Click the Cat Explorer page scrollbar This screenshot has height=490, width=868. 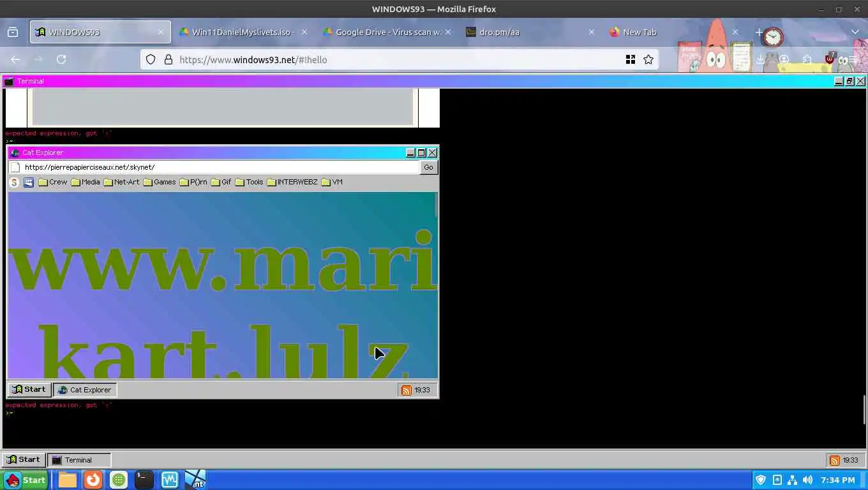pyautogui.click(x=436, y=204)
